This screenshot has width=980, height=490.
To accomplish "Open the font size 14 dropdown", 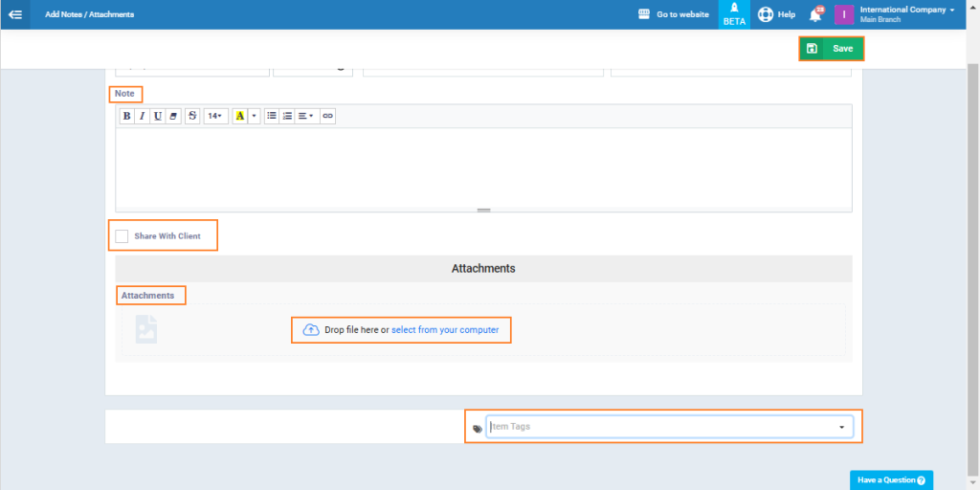I will [215, 116].
